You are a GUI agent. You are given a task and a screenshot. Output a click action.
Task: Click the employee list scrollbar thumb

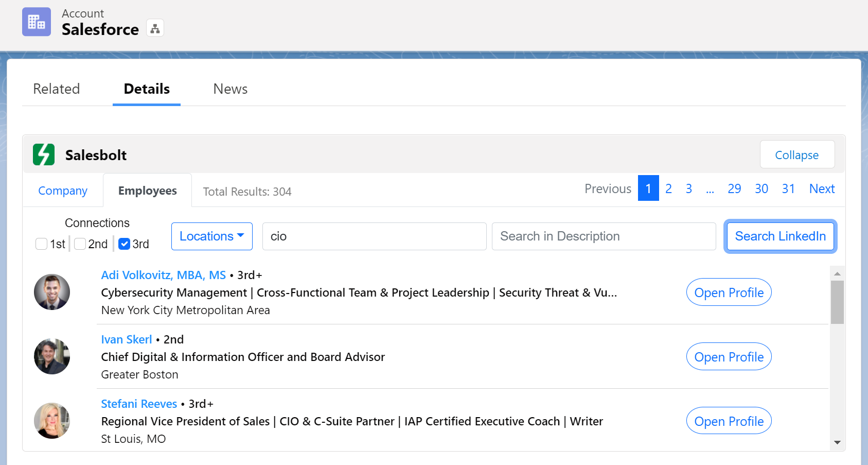837,302
